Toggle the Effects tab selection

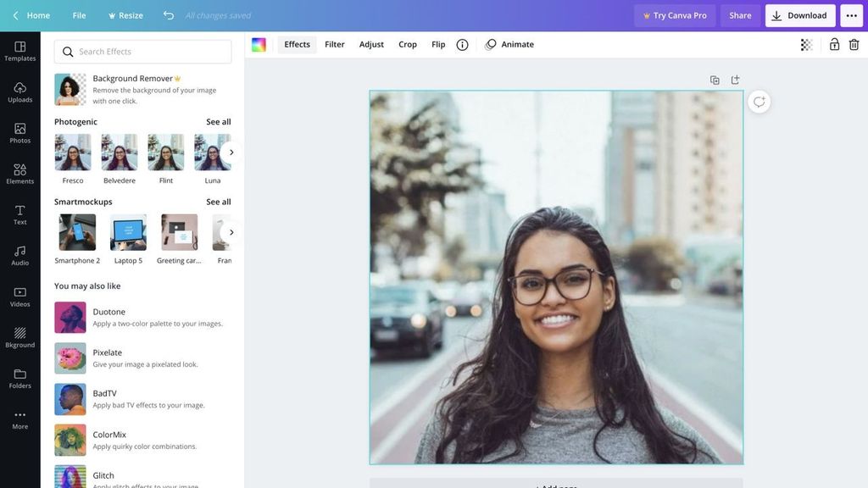pos(296,42)
